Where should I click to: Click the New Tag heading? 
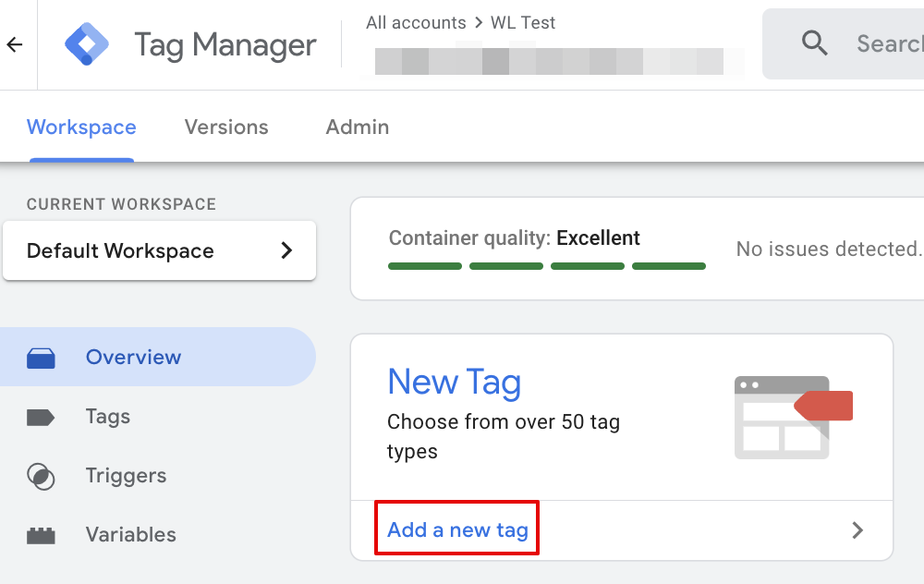click(x=455, y=383)
